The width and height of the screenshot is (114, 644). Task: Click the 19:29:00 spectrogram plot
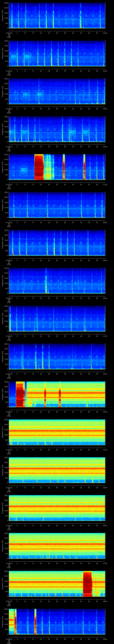coord(57,281)
